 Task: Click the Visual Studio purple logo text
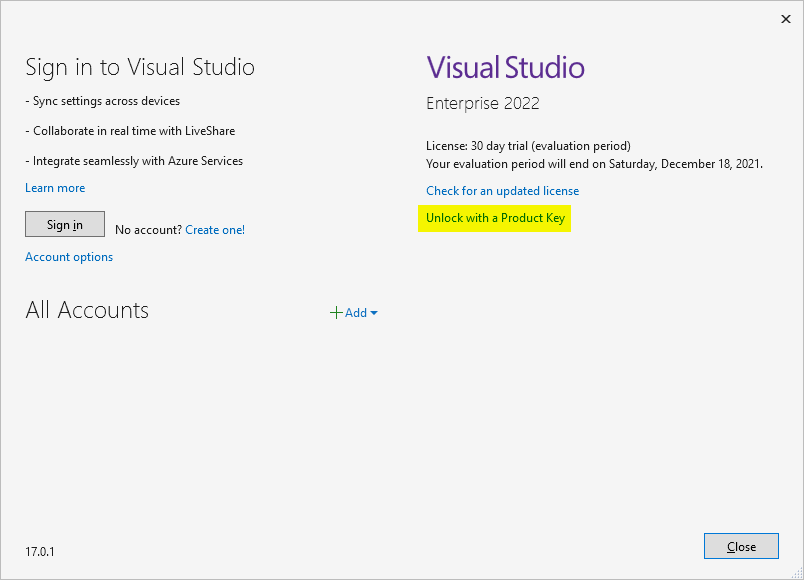tap(506, 67)
